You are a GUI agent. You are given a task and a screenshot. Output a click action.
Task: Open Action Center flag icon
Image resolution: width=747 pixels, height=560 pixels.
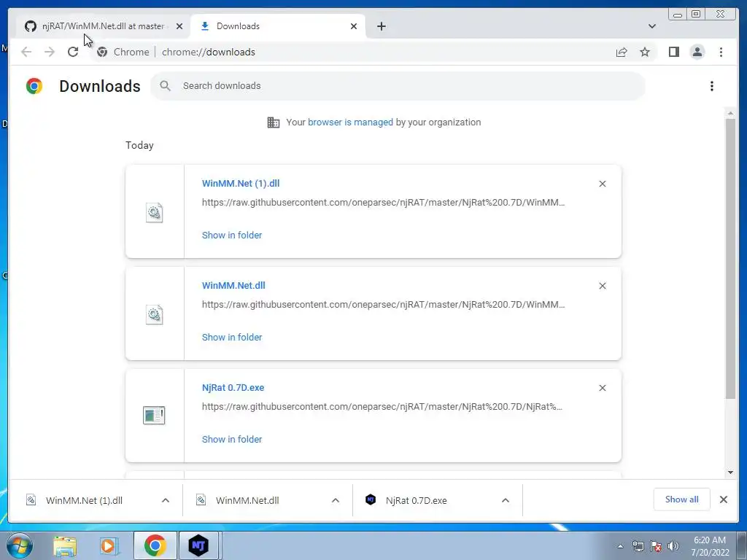pos(656,546)
